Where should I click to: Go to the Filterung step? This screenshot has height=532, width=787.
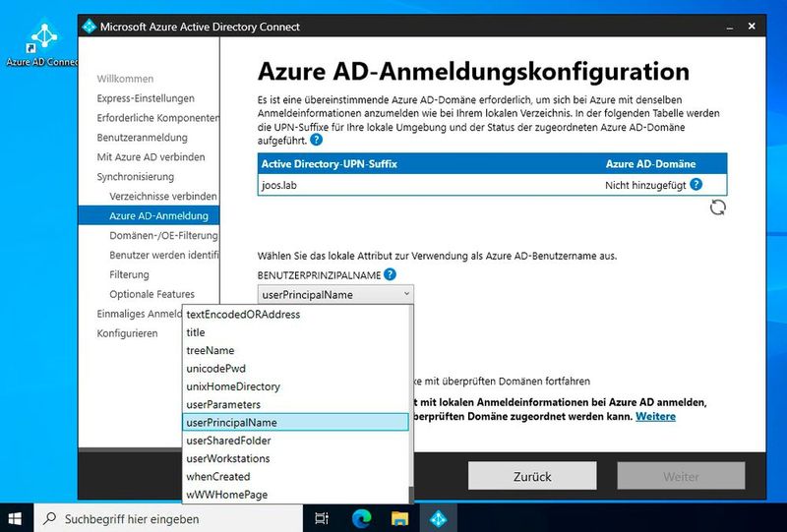tap(129, 274)
